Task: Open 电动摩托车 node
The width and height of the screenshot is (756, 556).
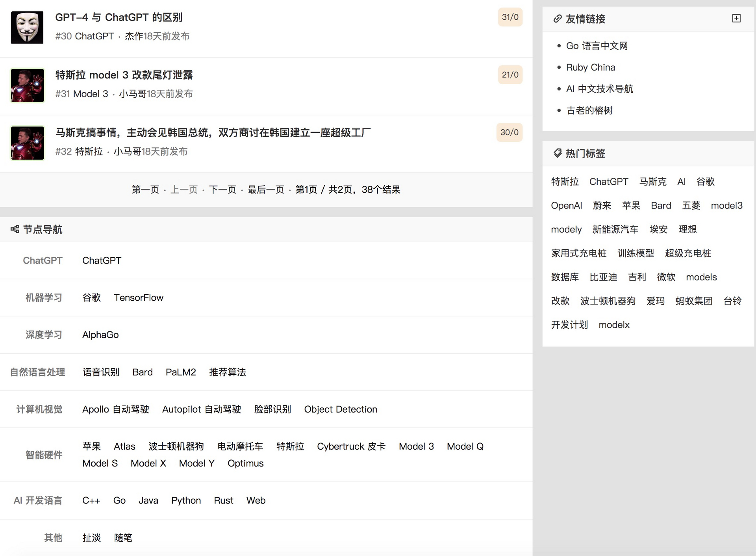Action: [x=240, y=446]
